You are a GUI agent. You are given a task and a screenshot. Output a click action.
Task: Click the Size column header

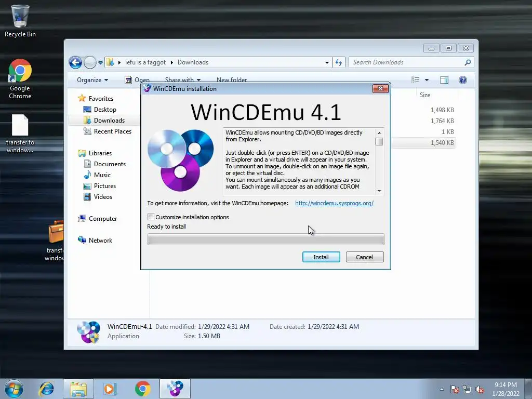[x=425, y=96]
